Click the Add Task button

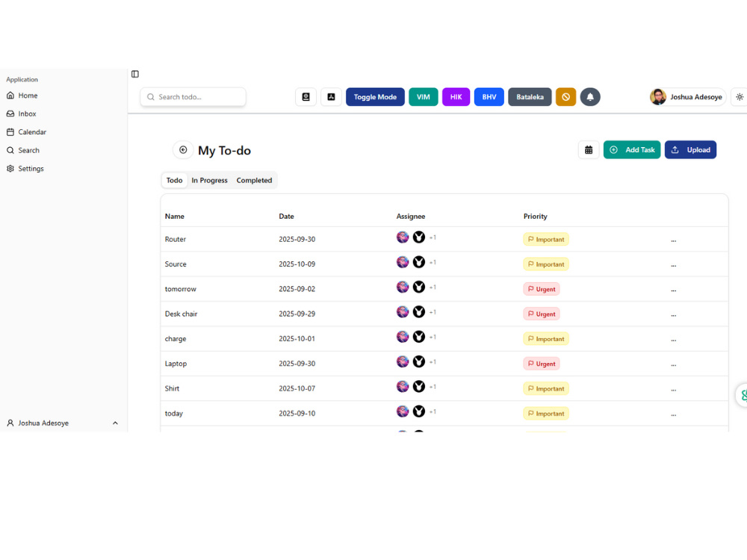(x=632, y=150)
